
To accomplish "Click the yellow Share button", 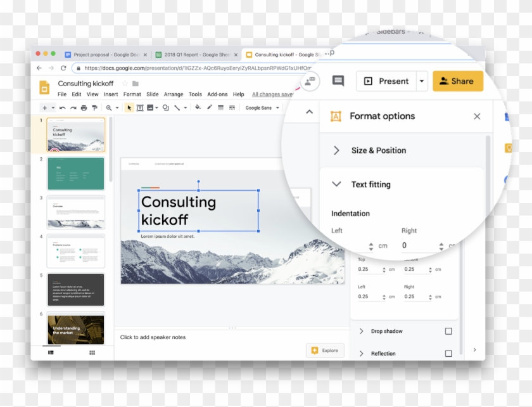I will click(457, 81).
